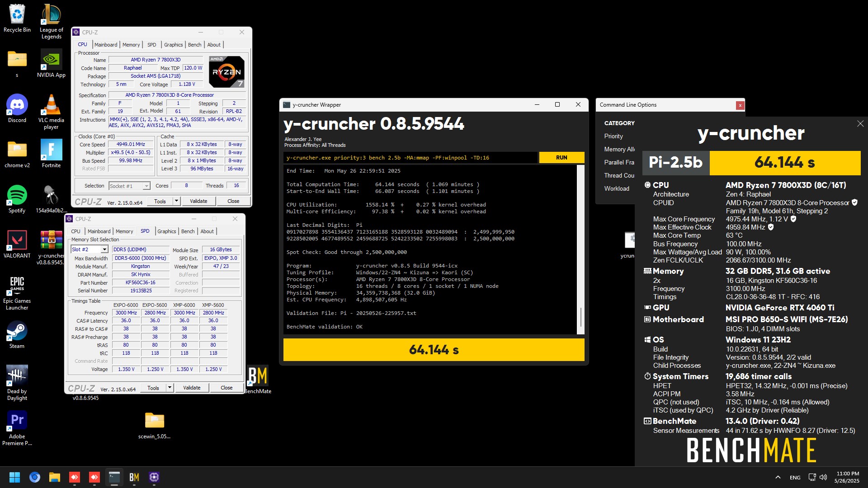This screenshot has width=868, height=488.
Task: Open the folder named s
Action: (x=17, y=63)
